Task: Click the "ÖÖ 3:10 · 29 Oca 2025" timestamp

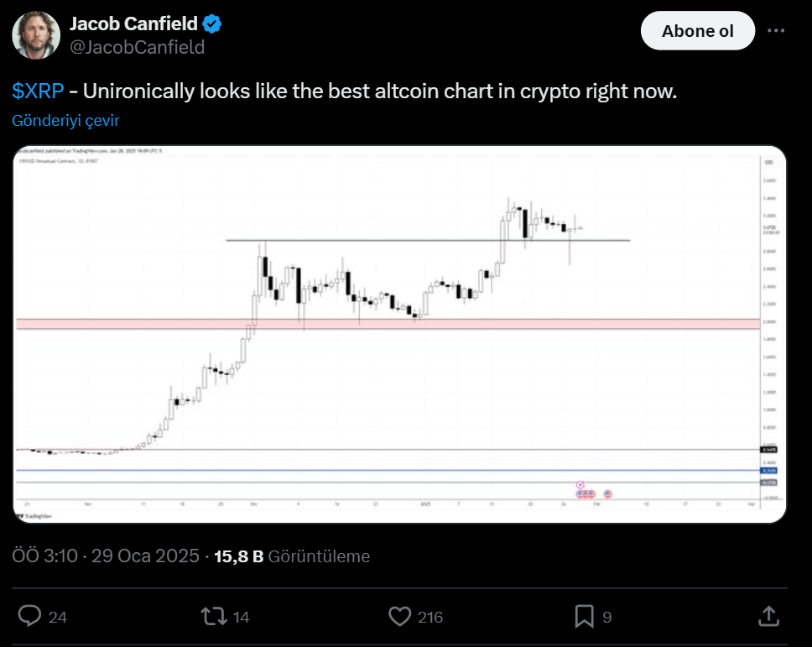Action: tap(106, 556)
